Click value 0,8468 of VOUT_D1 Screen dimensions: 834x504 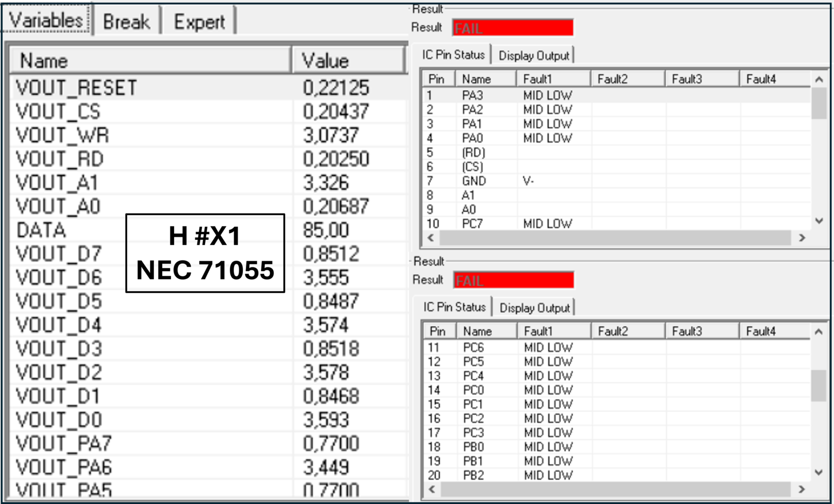point(331,396)
